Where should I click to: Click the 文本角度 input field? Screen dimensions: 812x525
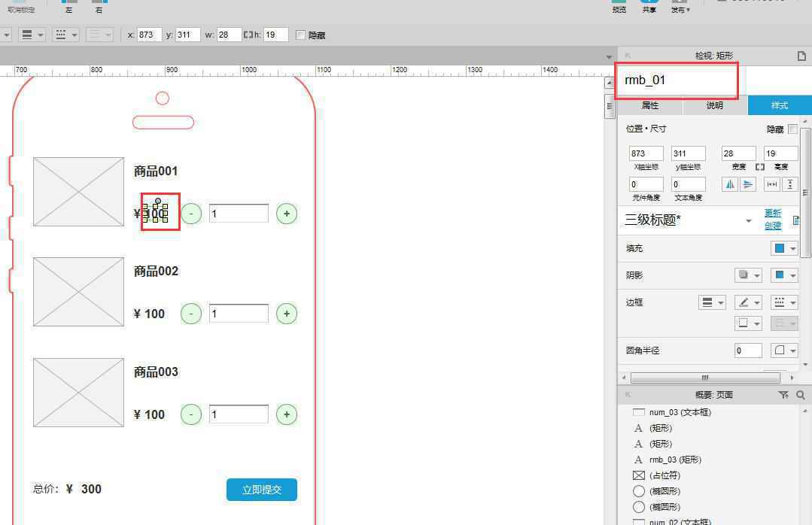click(x=689, y=184)
